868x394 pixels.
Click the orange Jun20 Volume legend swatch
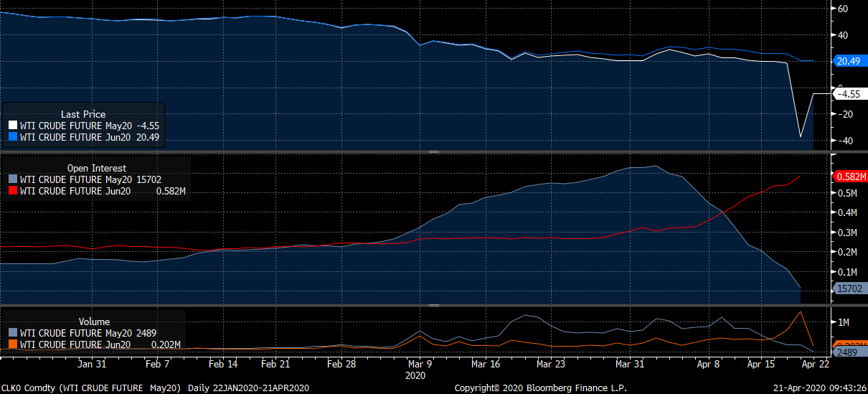13,344
